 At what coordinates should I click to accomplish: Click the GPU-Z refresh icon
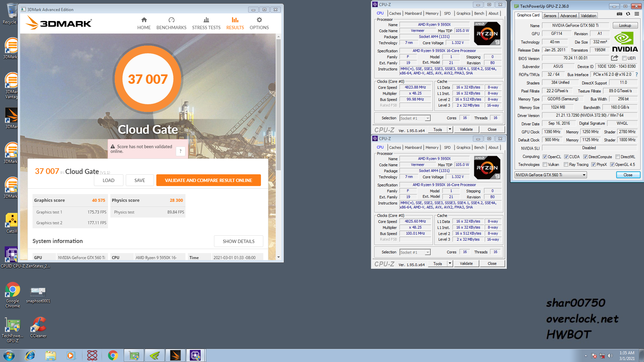[x=628, y=14]
